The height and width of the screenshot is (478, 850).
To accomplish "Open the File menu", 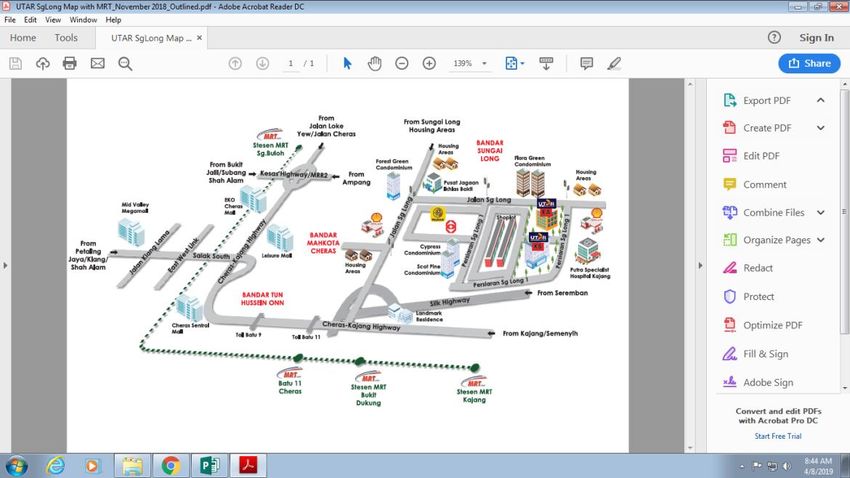I will tap(10, 20).
